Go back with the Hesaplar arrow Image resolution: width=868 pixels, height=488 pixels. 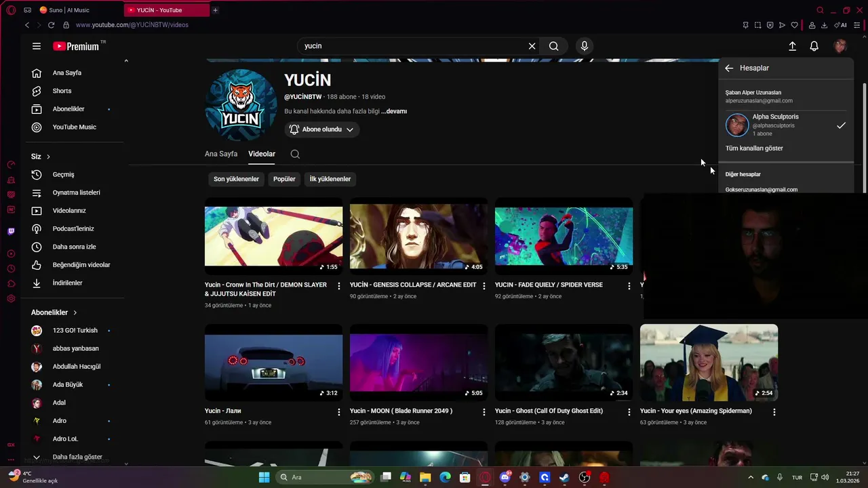tap(729, 68)
